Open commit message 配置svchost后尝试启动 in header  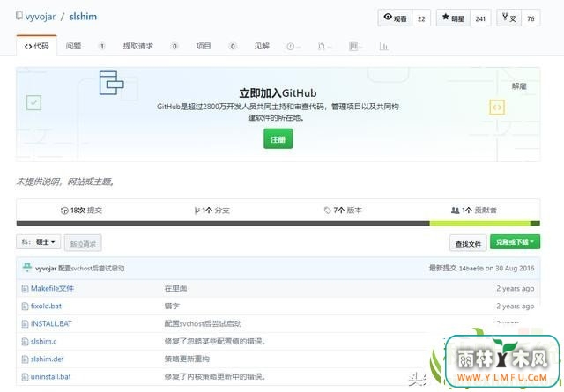(x=92, y=269)
